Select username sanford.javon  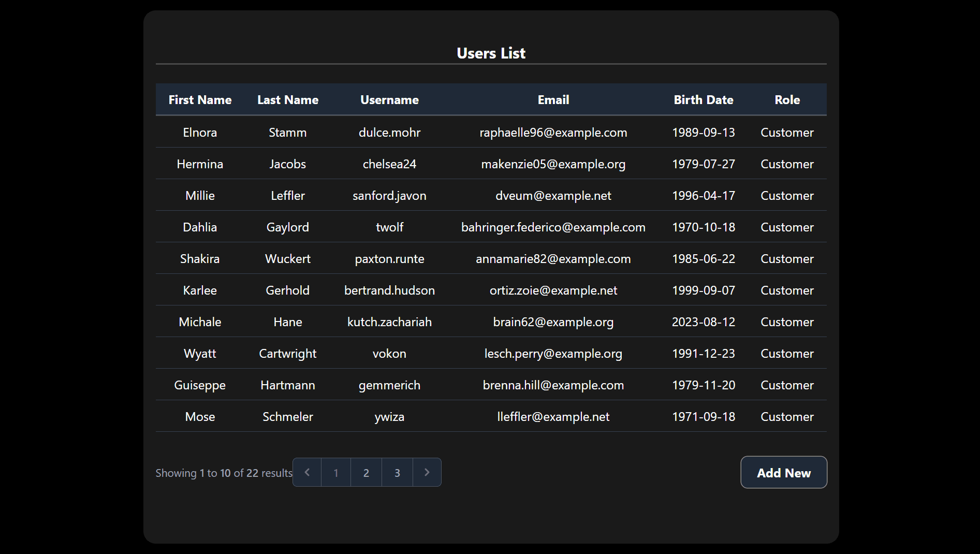(x=389, y=196)
